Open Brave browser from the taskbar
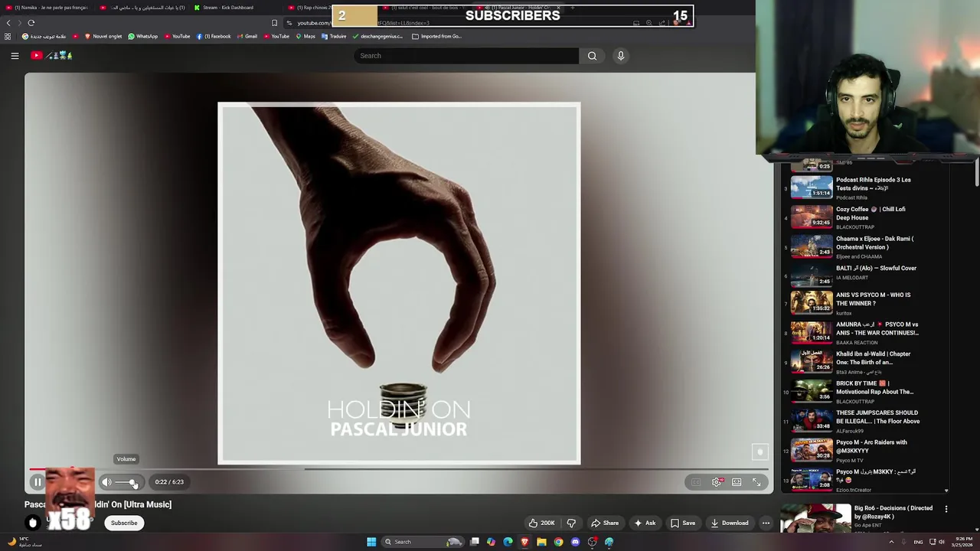The image size is (980, 551). coord(524,542)
